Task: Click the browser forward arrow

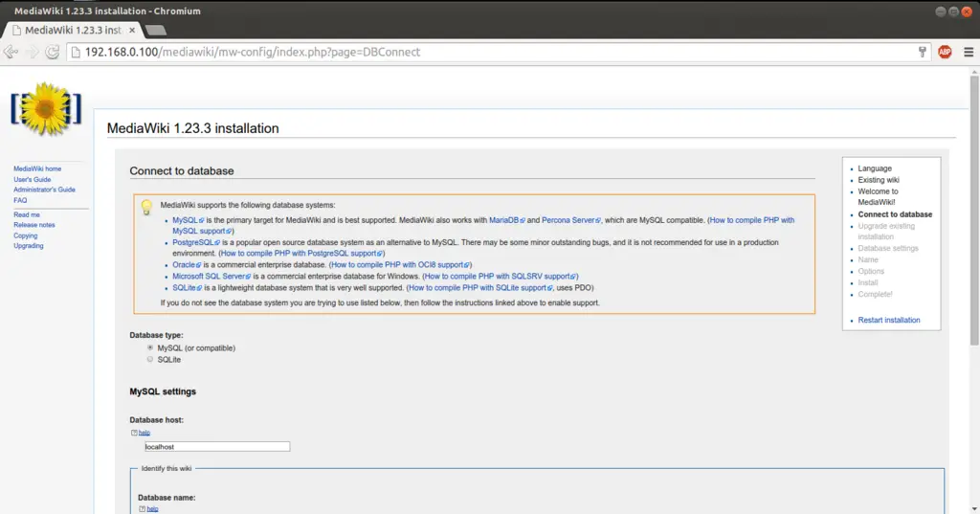Action: click(32, 52)
